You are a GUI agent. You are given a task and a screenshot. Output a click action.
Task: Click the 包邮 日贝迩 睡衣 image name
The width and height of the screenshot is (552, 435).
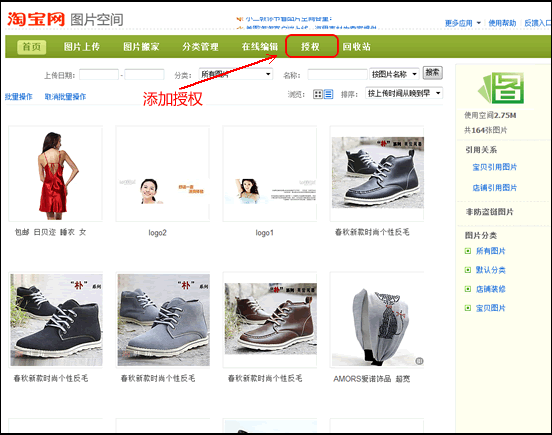(x=50, y=232)
